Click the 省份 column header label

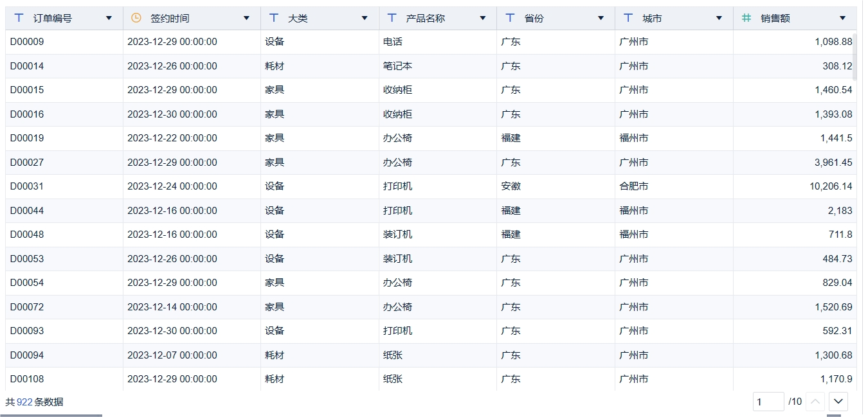tap(534, 19)
